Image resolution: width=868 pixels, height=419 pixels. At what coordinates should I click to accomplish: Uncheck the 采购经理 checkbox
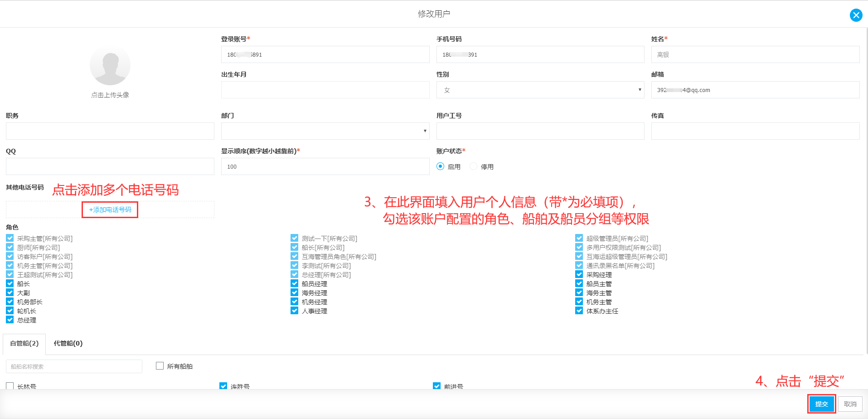[x=579, y=274]
